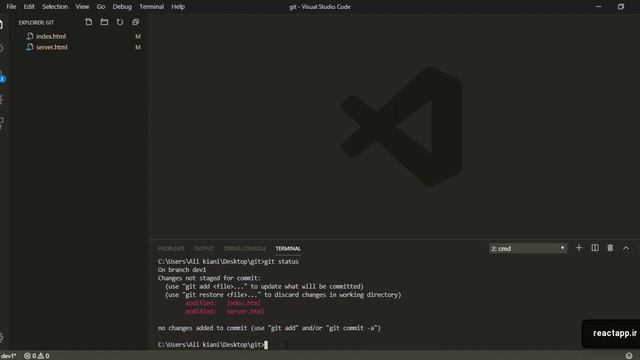
Task: Open the Selection menu
Action: [x=55, y=7]
